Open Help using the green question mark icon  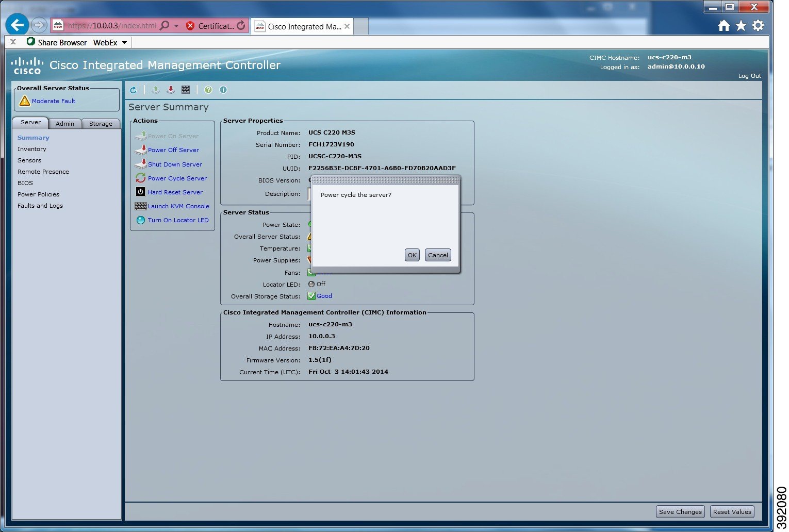click(x=208, y=90)
